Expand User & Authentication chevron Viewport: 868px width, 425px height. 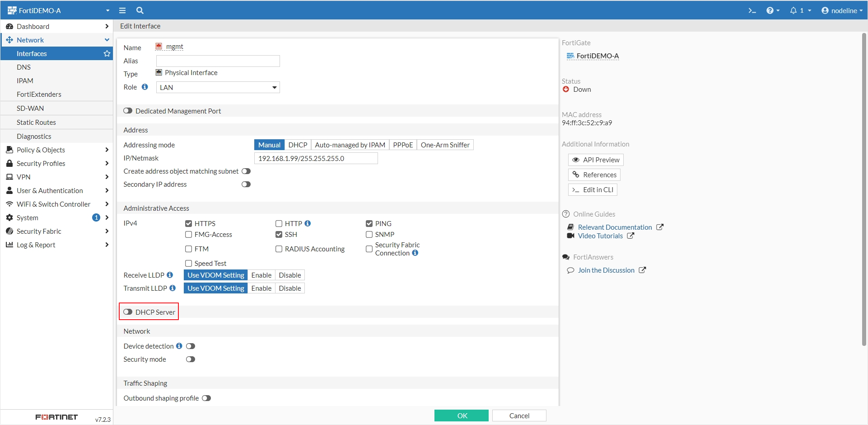click(107, 190)
